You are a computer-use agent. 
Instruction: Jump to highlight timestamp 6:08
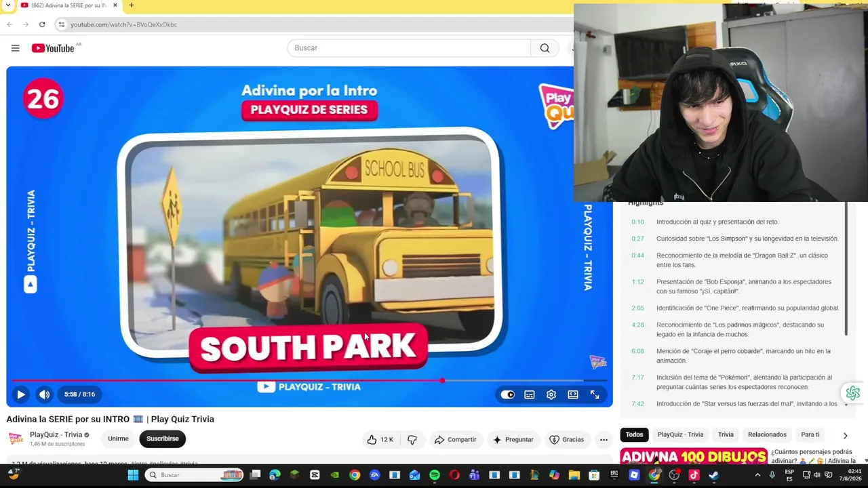[x=637, y=351]
